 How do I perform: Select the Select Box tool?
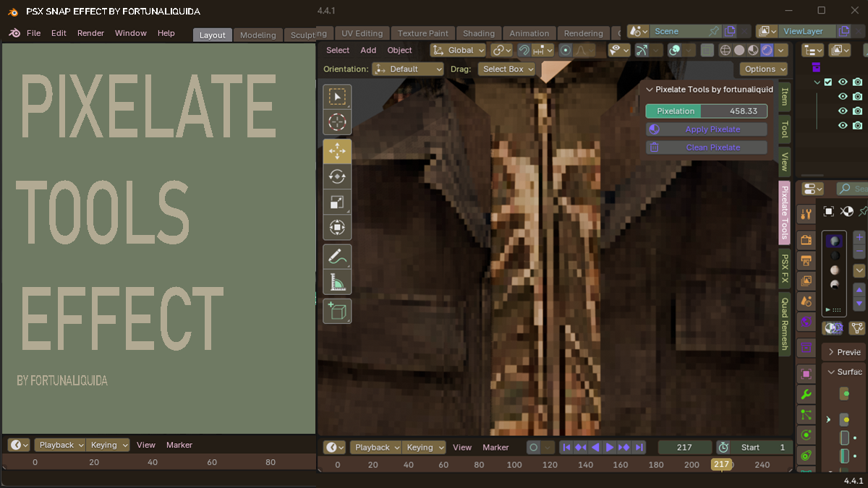[337, 97]
